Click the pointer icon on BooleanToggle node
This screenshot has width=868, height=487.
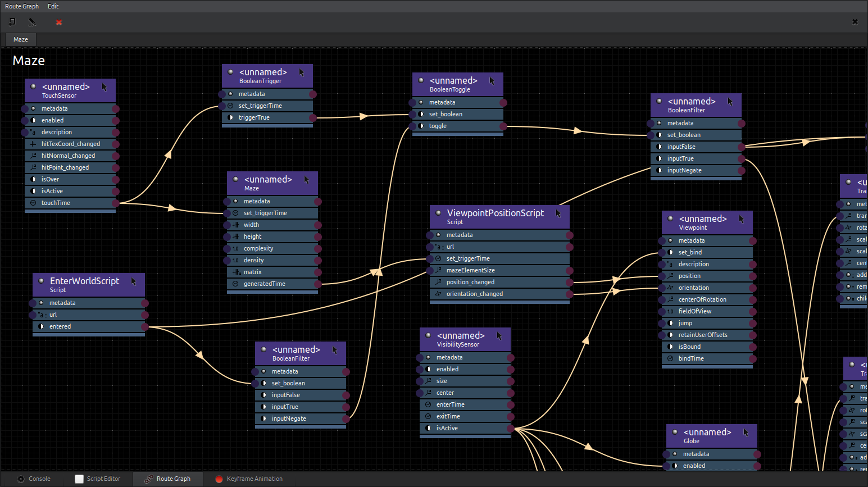492,81
